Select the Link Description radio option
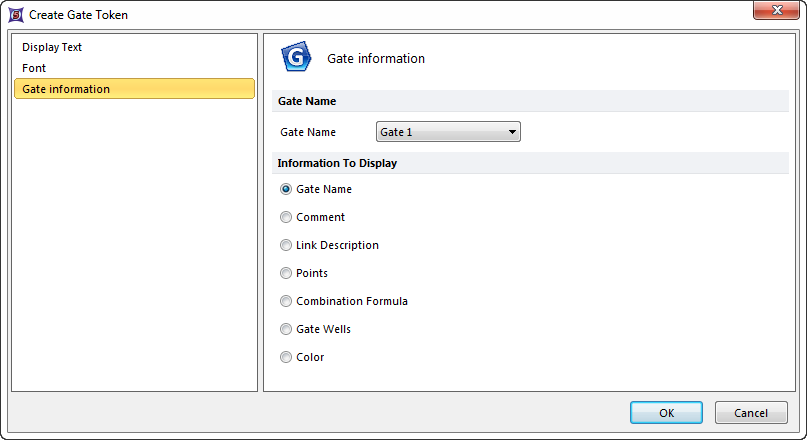Screen dimensions: 807x440 (287, 245)
